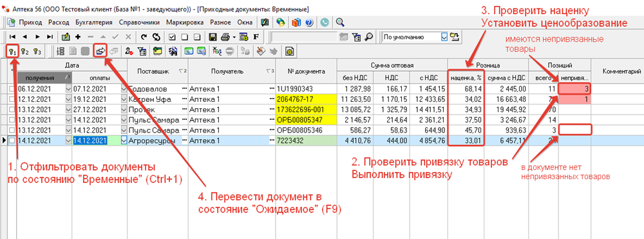644x239 pixels.
Task: Click the books icon in menu bar
Action: (x=296, y=22)
